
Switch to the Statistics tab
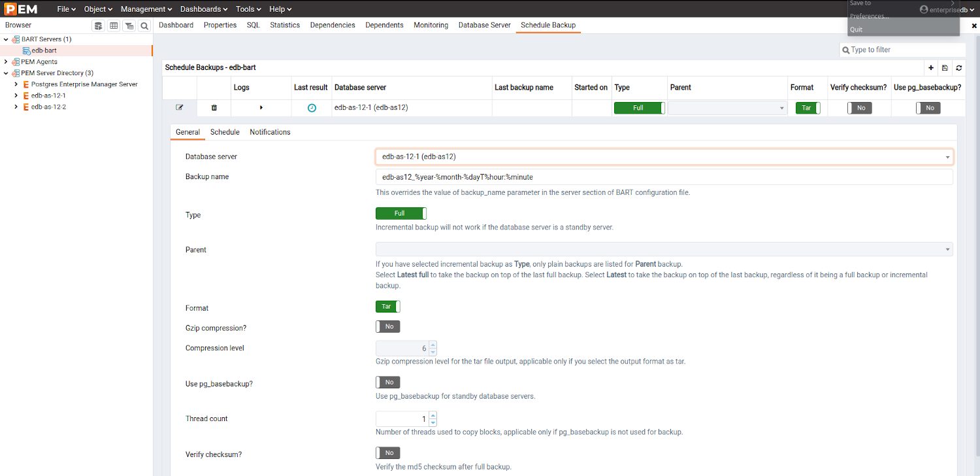point(285,25)
